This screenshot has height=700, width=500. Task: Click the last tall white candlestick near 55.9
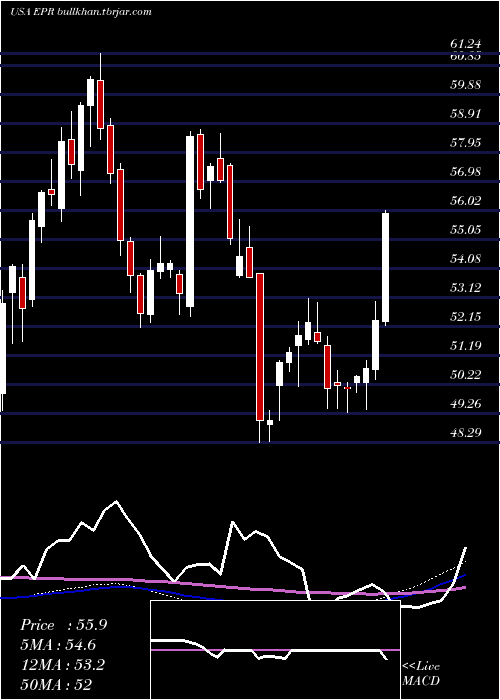(386, 267)
